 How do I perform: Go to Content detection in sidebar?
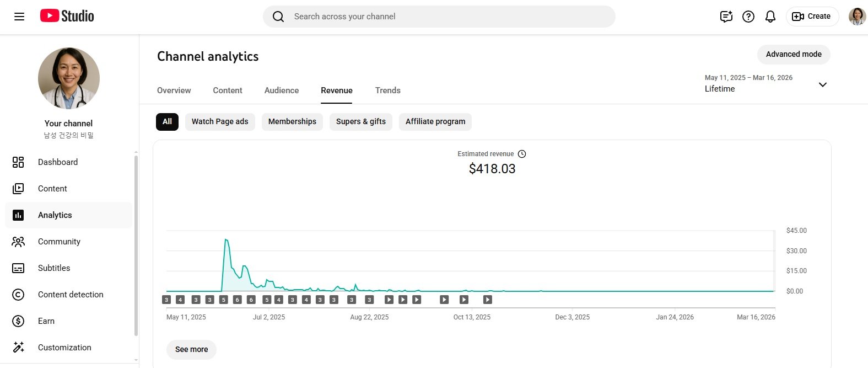[x=71, y=295]
